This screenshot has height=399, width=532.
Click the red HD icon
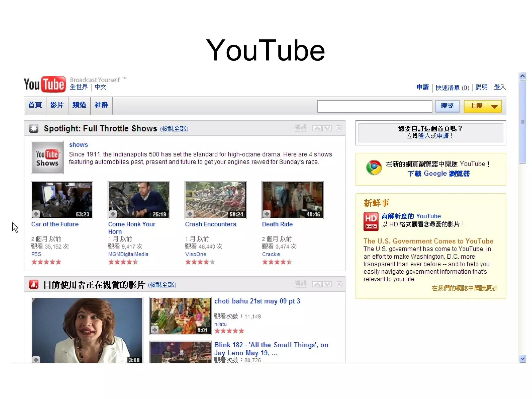[371, 221]
